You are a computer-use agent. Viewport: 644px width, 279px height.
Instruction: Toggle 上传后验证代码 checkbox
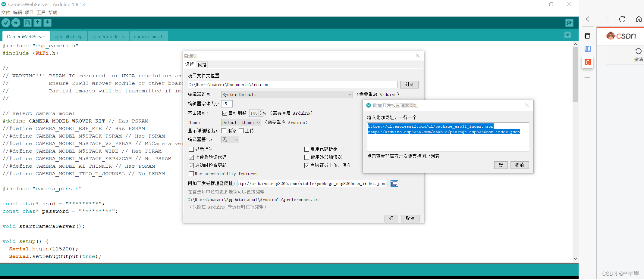191,157
